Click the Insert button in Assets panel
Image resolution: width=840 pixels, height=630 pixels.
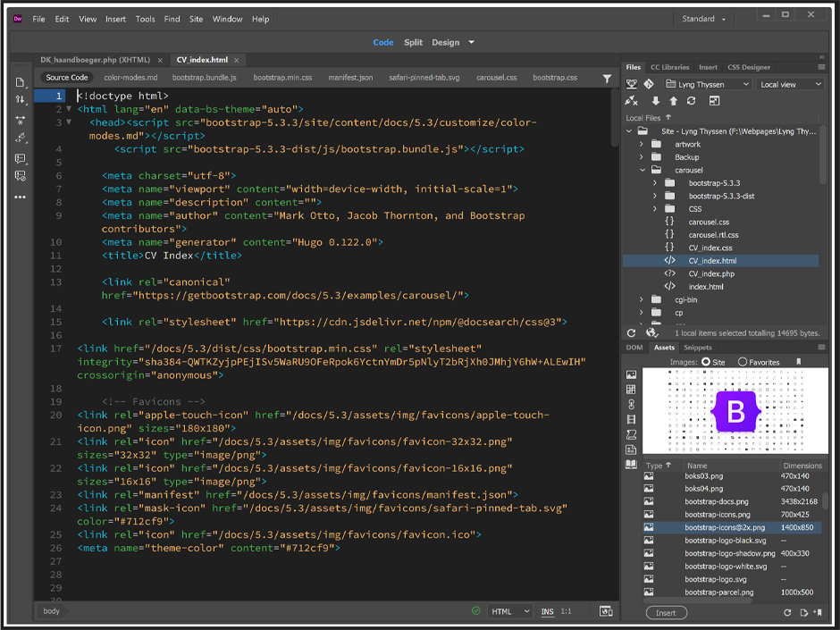(x=666, y=613)
